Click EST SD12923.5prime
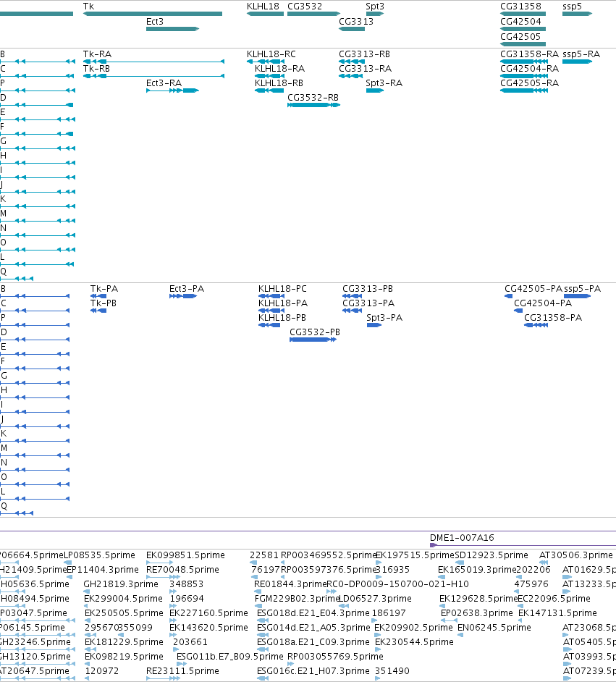This screenshot has height=682, width=616. tap(460, 563)
